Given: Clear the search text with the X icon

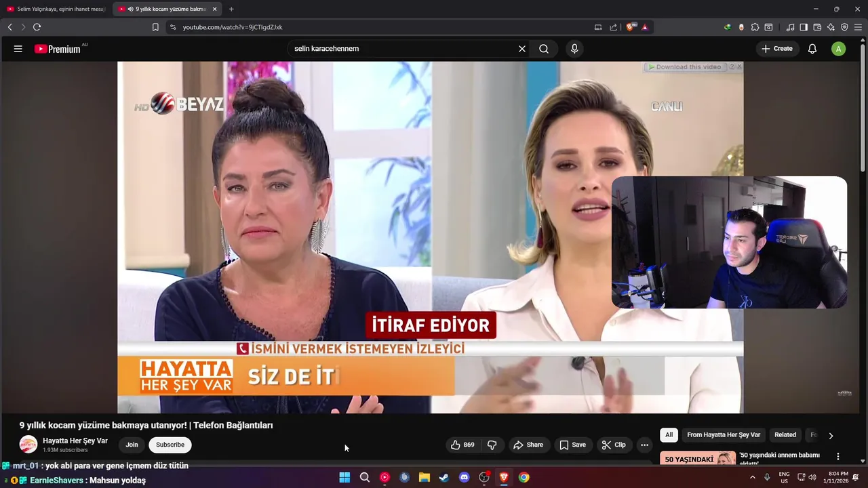Looking at the screenshot, I should [x=522, y=49].
